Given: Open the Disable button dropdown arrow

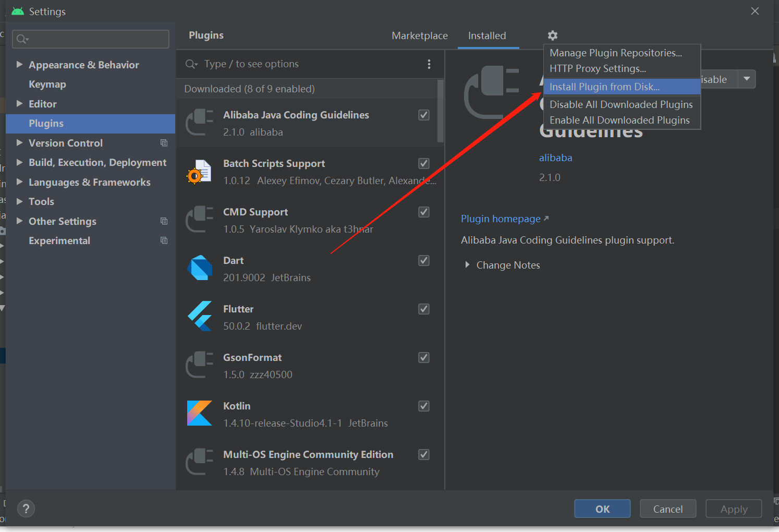Looking at the screenshot, I should click(747, 79).
